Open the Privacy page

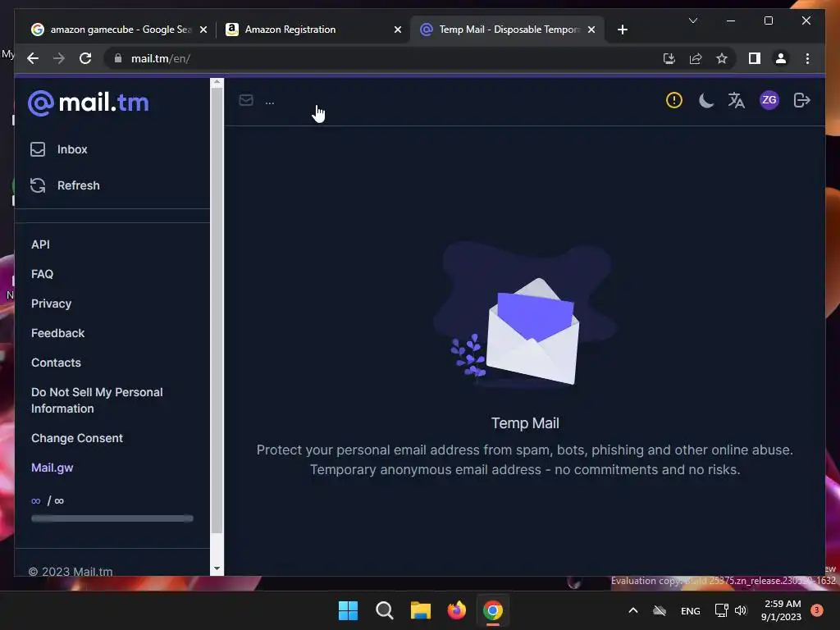pos(51,304)
